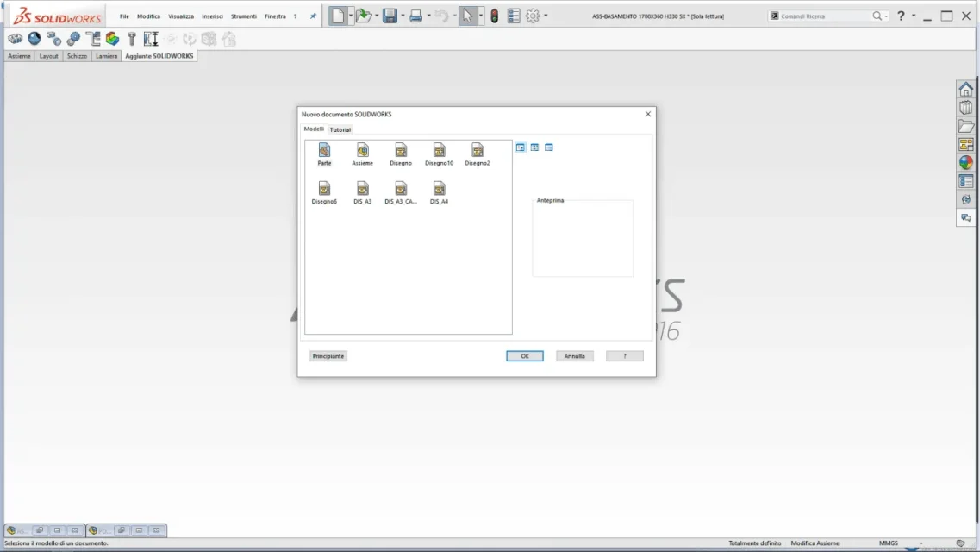Switch to large icons view in dialog
The width and height of the screenshot is (980, 552).
[520, 147]
